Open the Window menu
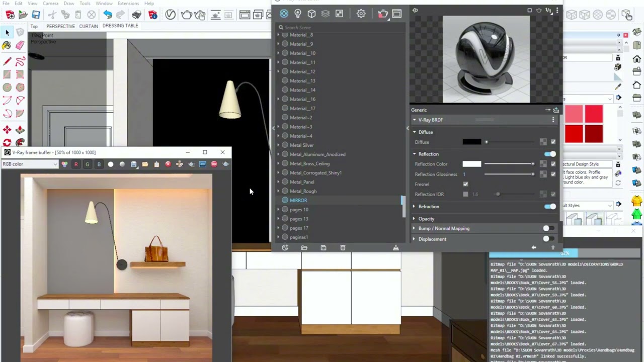The width and height of the screenshot is (644, 362). point(104,4)
